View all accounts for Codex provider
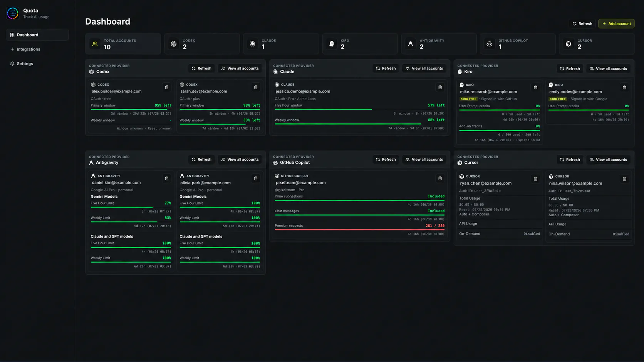The width and height of the screenshot is (644, 362). [x=240, y=68]
